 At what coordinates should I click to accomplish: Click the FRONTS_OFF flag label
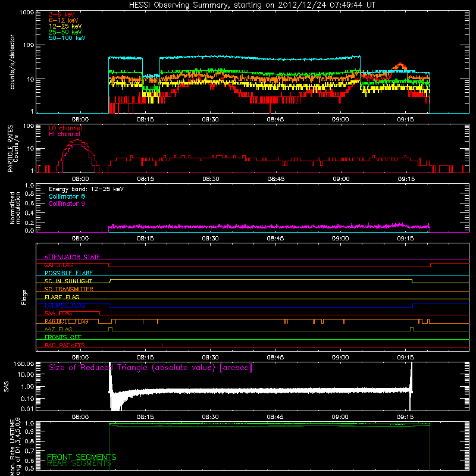coord(63,337)
